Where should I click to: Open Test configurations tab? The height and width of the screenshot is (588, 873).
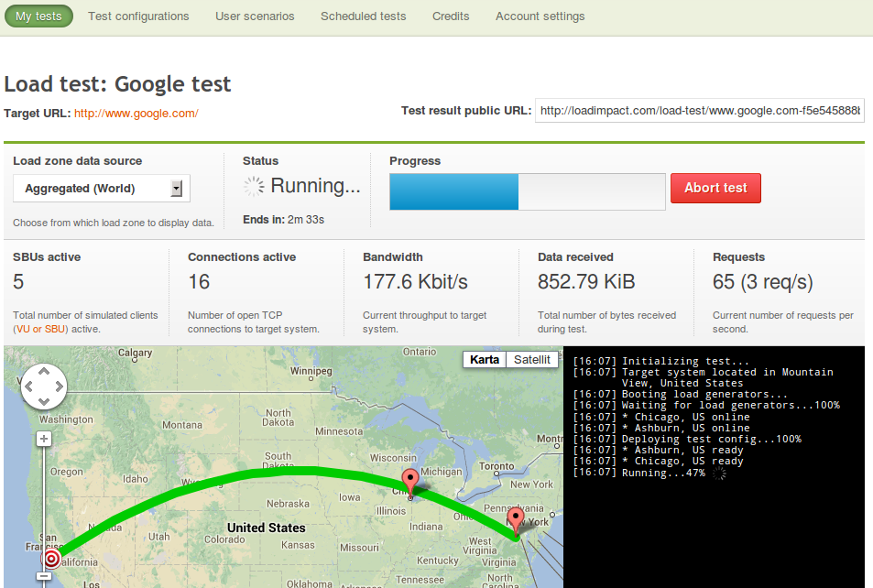tap(138, 16)
